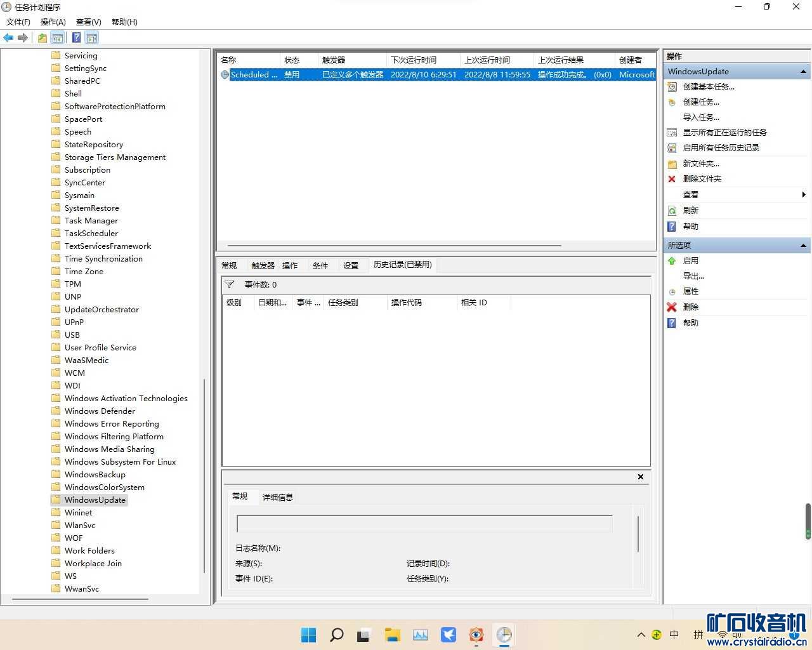Refresh the list with 刷新
The width and height of the screenshot is (812, 650).
click(690, 210)
